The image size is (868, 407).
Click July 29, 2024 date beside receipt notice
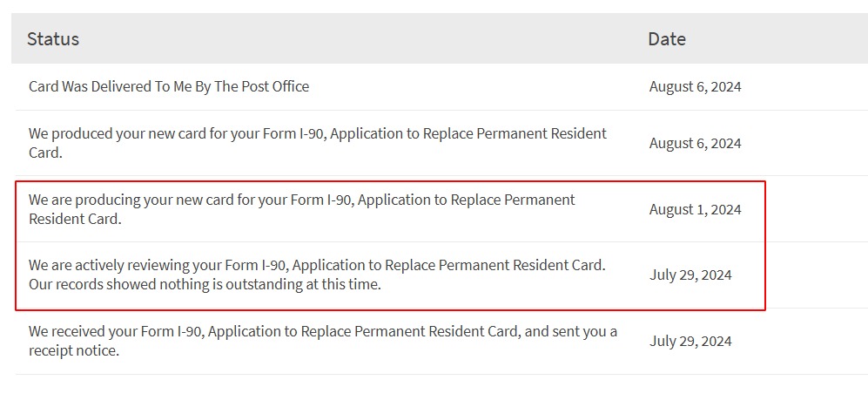click(690, 341)
